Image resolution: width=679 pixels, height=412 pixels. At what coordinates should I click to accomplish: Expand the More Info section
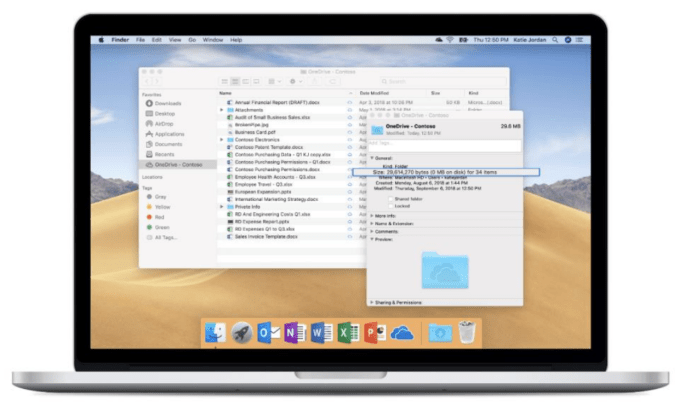pyautogui.click(x=372, y=216)
